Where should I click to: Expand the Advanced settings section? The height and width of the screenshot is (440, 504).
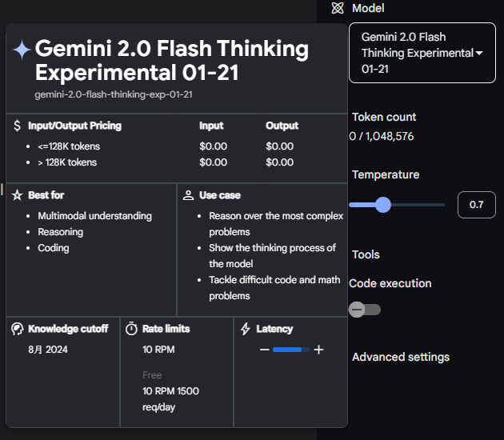[401, 357]
